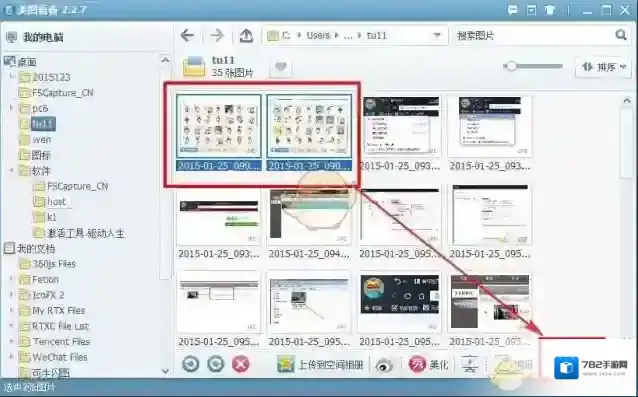Go up one folder level
The height and width of the screenshot is (397, 638).
coord(246,35)
